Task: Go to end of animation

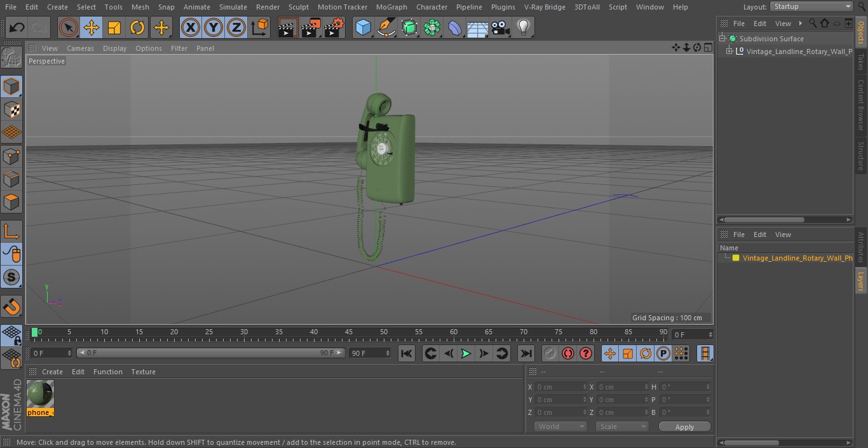Action: coord(526,353)
